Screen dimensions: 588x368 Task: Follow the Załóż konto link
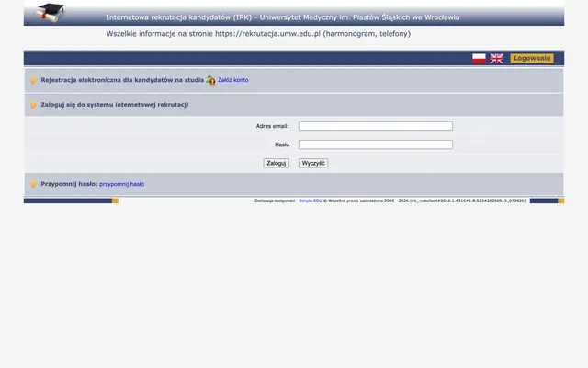232,80
